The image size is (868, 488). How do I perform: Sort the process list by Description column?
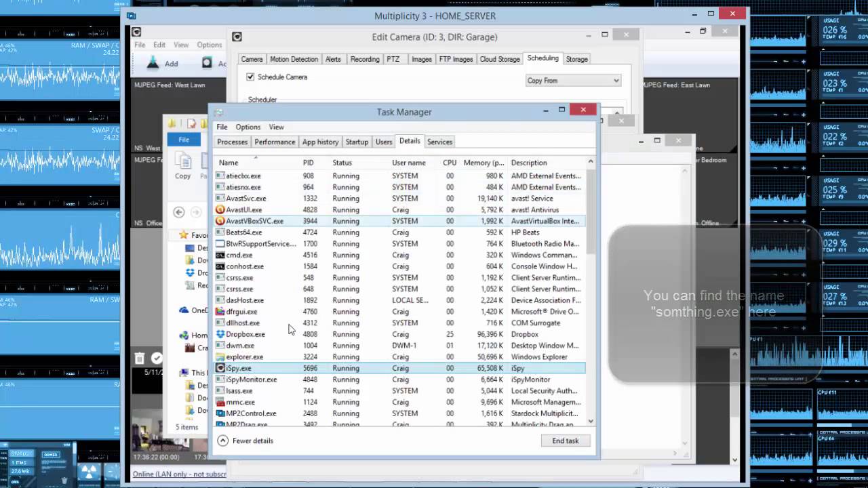click(529, 163)
